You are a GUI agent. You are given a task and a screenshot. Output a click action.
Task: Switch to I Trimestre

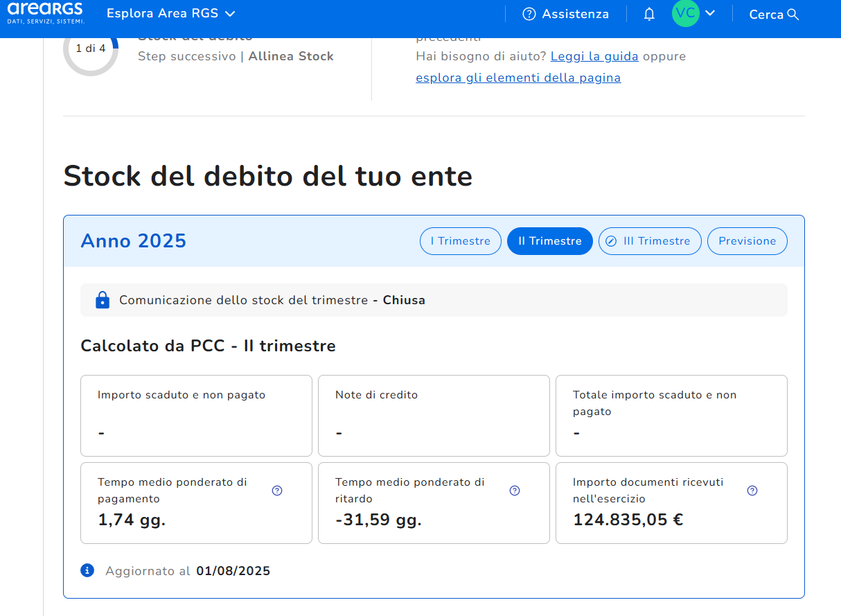point(460,241)
